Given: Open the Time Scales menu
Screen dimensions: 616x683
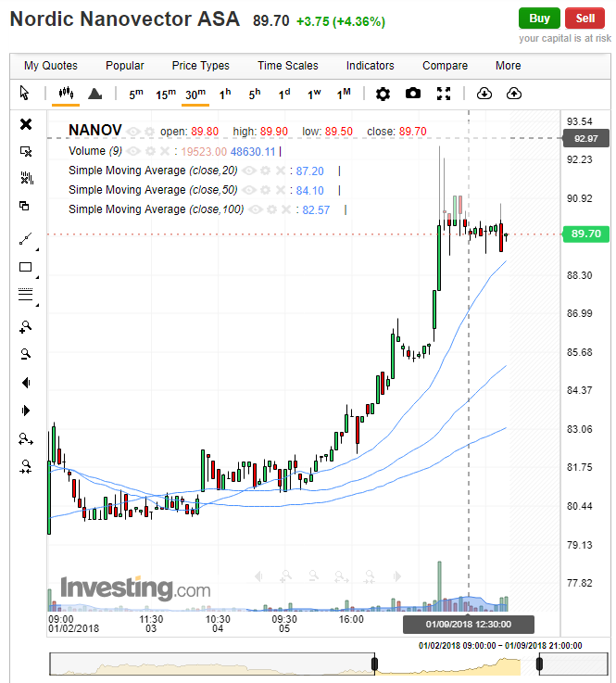Looking at the screenshot, I should (288, 66).
